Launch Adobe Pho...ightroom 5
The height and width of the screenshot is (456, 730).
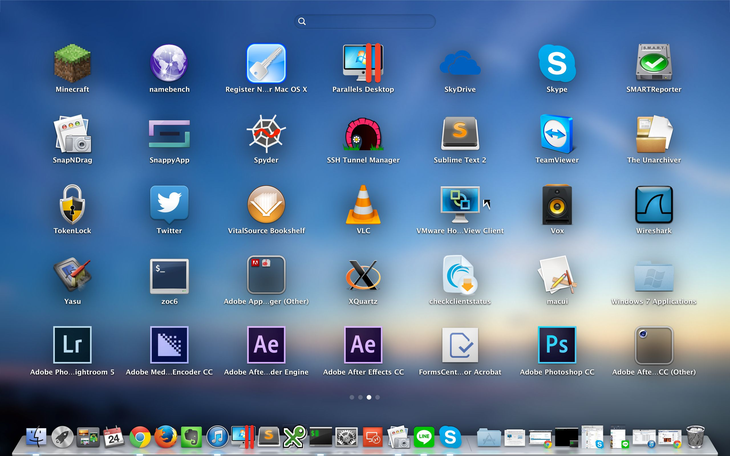72,345
